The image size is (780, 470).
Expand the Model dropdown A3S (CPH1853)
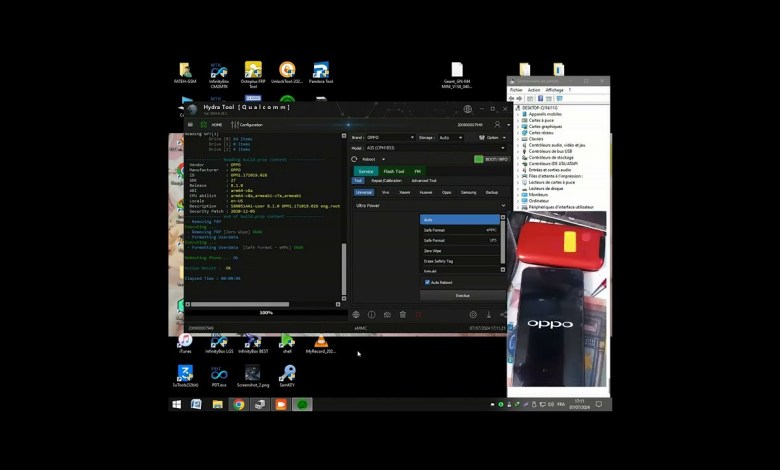pyautogui.click(x=428, y=147)
